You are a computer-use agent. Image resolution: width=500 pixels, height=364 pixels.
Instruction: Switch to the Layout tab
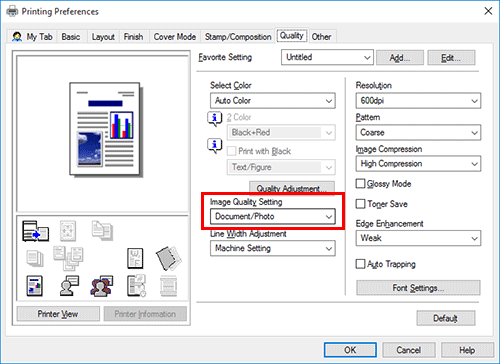[x=103, y=37]
